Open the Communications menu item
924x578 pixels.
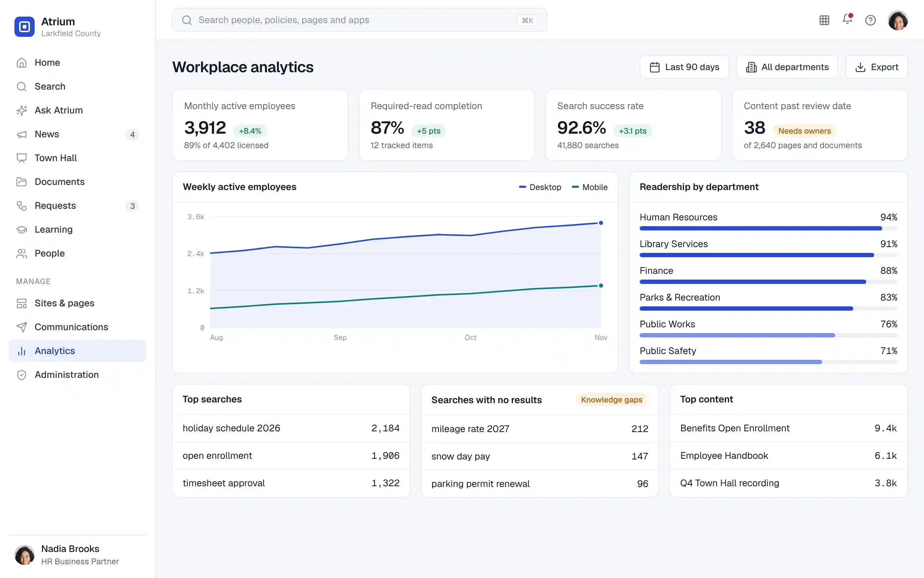(x=78, y=327)
